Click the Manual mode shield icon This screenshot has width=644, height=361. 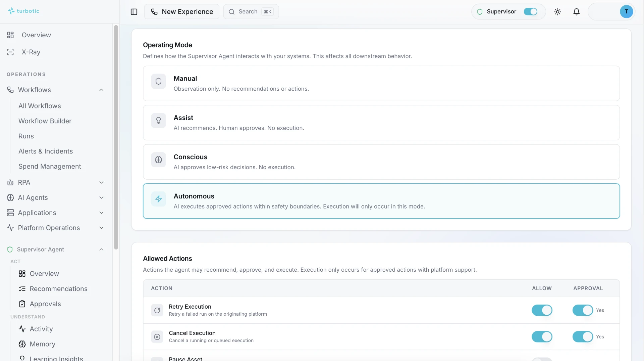(158, 81)
